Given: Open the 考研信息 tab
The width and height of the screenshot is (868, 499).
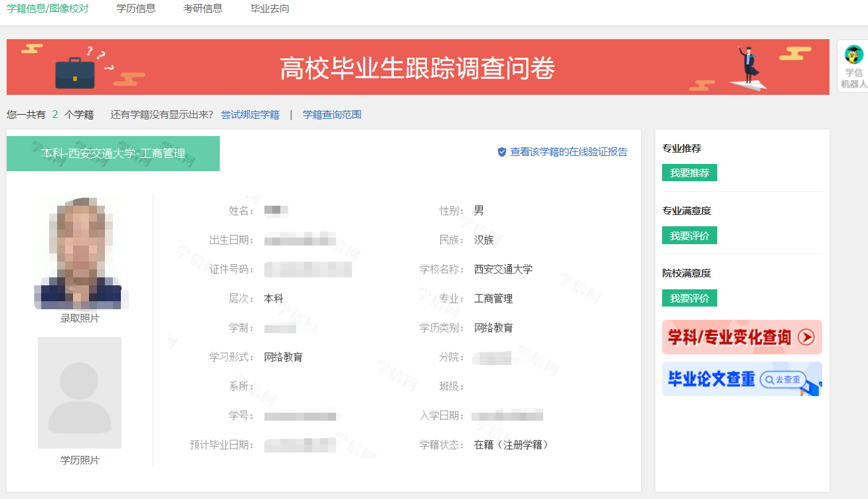Looking at the screenshot, I should tap(203, 9).
